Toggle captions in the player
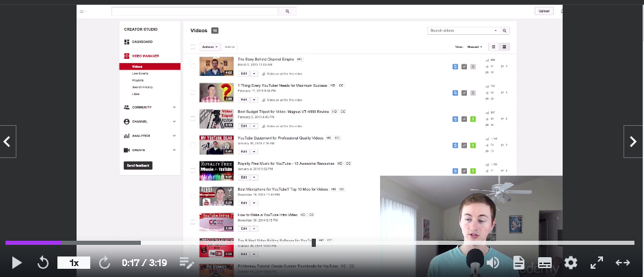644x277 pixels. [545, 263]
